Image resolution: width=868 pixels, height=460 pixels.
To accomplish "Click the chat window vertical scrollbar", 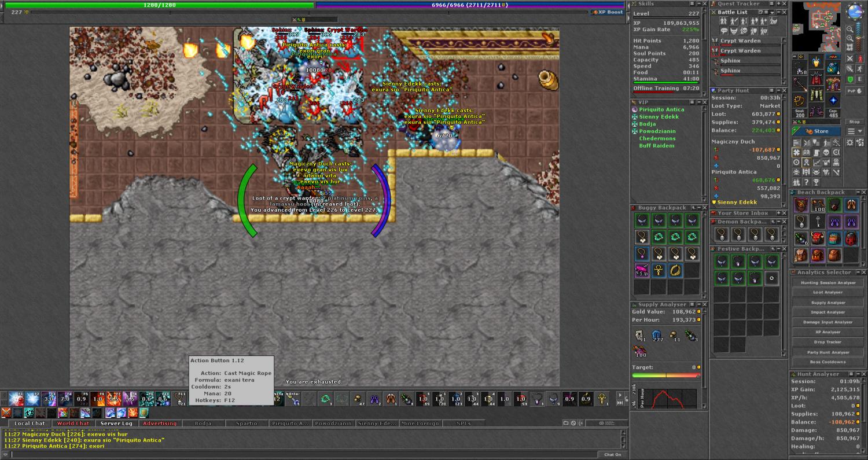I will coord(623,439).
